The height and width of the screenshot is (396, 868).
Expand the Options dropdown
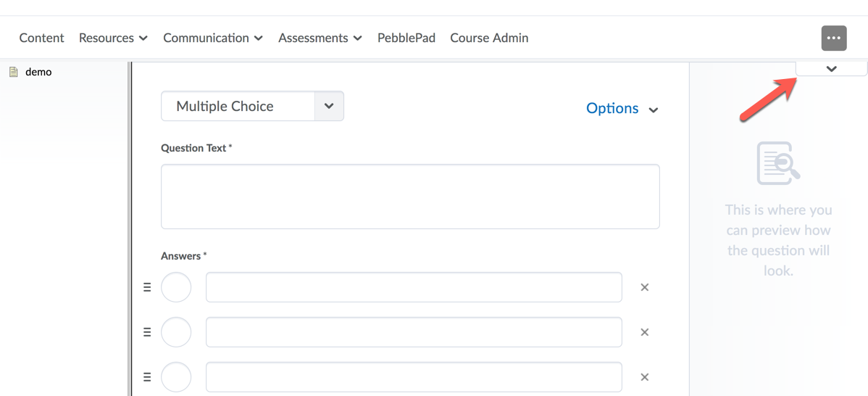pyautogui.click(x=622, y=109)
